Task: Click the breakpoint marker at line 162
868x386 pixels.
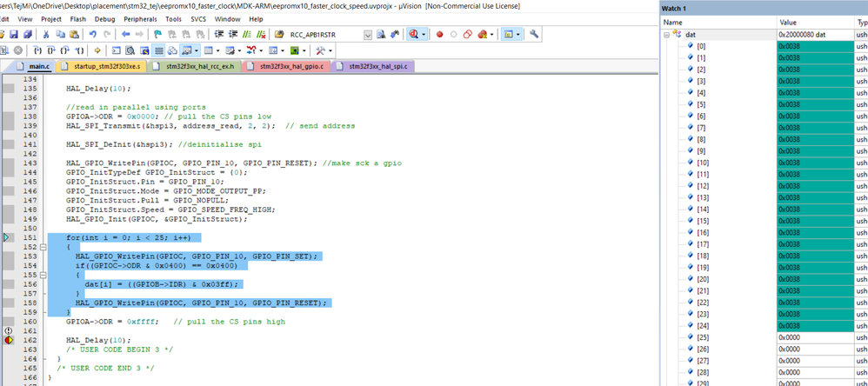Action: (x=8, y=340)
